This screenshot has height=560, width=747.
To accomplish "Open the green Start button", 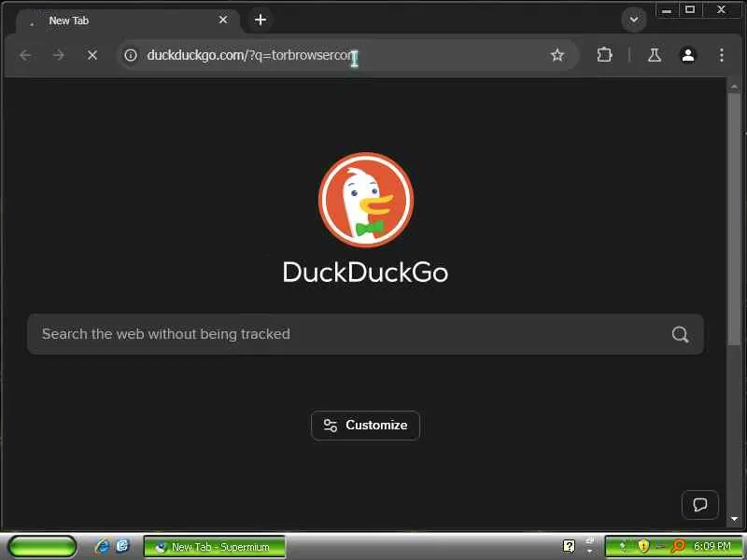I will pos(42,547).
